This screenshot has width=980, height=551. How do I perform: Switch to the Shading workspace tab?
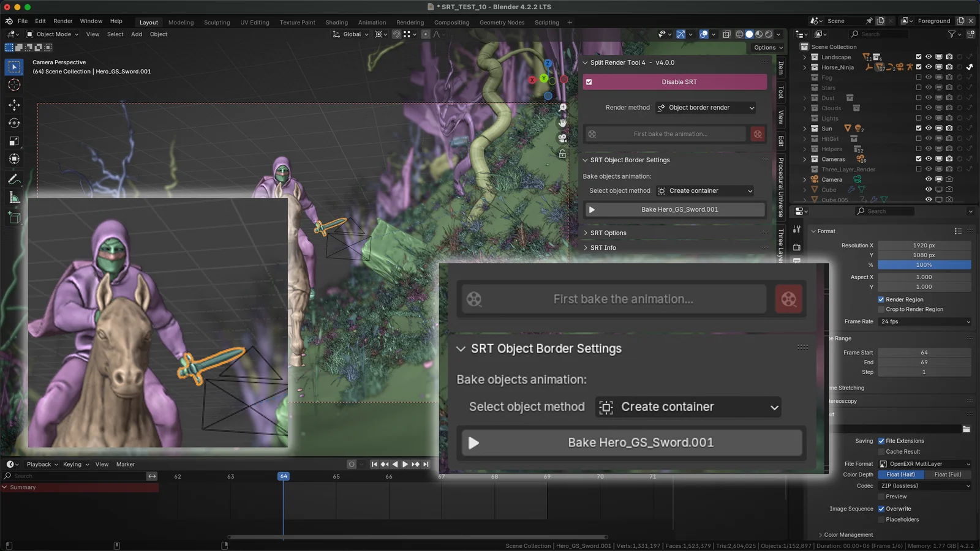tap(336, 22)
